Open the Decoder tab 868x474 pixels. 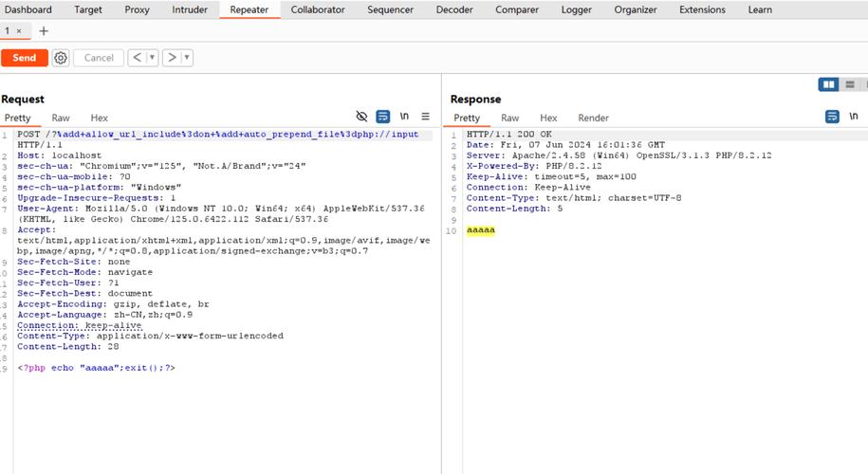point(454,9)
